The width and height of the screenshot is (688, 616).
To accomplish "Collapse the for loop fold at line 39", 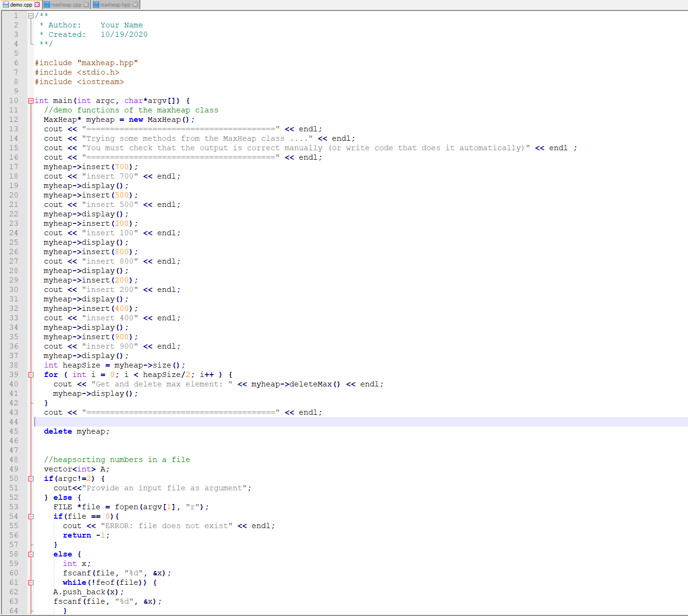I will point(31,375).
